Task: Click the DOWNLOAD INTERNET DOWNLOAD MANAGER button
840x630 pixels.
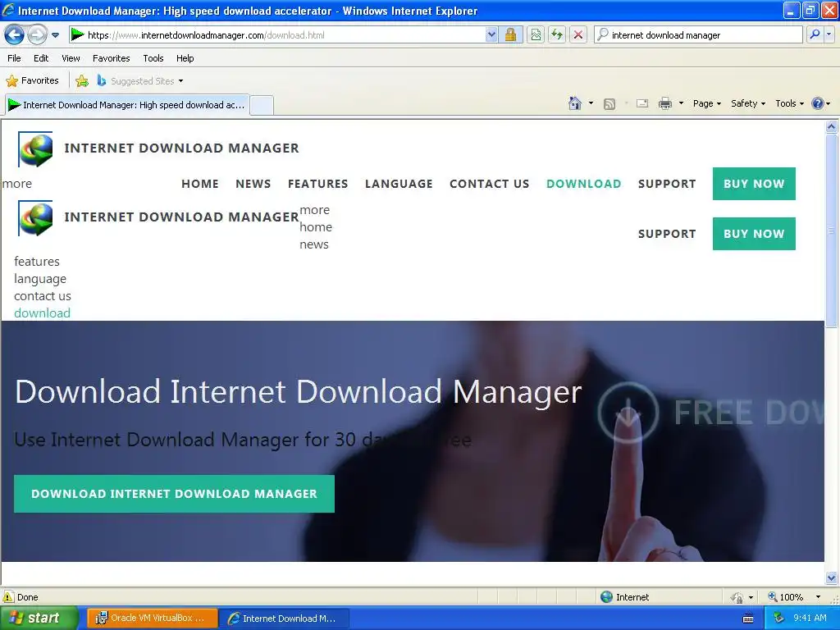Action: (174, 494)
